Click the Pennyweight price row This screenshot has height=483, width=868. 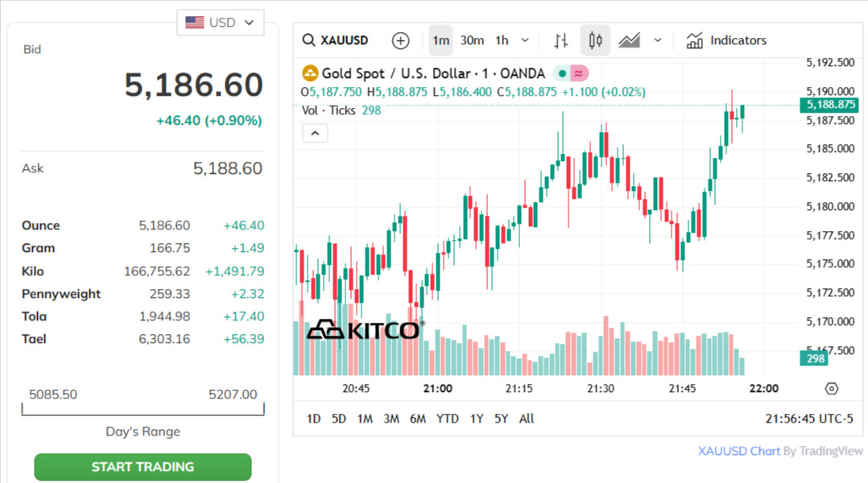[x=143, y=294]
